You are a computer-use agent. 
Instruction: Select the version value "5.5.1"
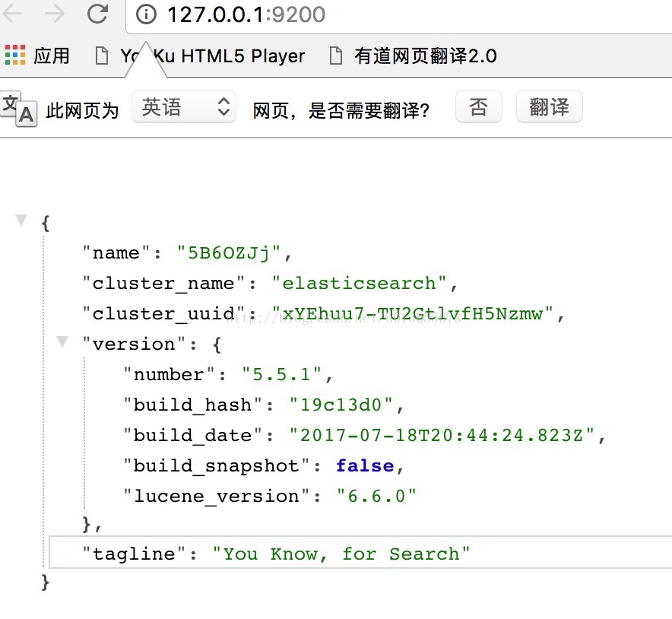(281, 374)
